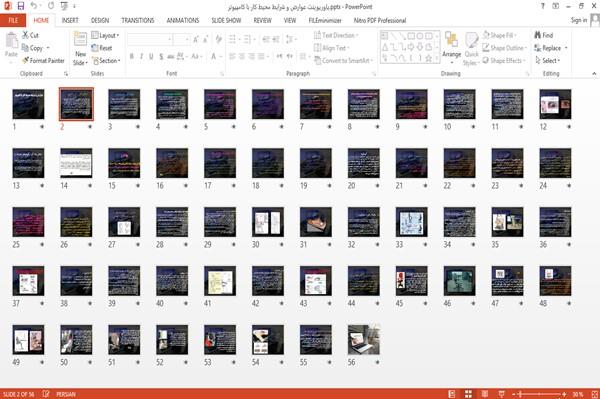Open the SLIDE SHOW tab
Image resolution: width=600 pixels, height=399 pixels.
(226, 20)
